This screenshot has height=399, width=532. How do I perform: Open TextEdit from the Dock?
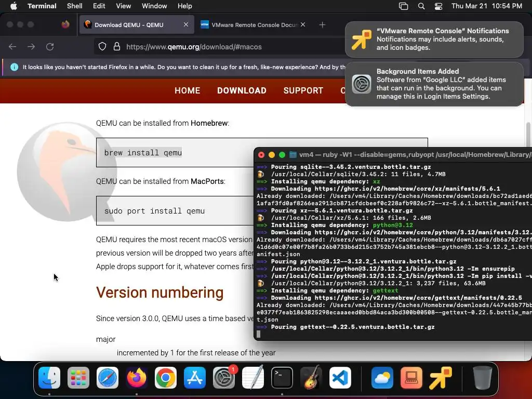(x=253, y=378)
